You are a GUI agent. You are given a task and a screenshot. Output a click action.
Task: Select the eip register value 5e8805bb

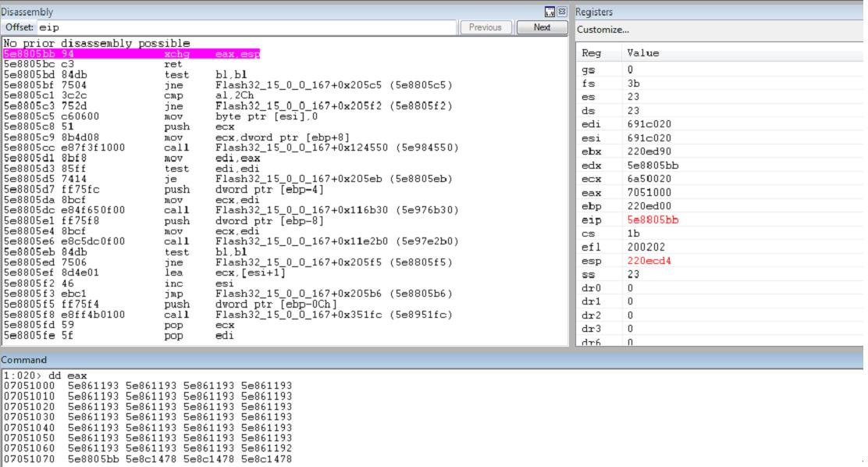click(653, 219)
